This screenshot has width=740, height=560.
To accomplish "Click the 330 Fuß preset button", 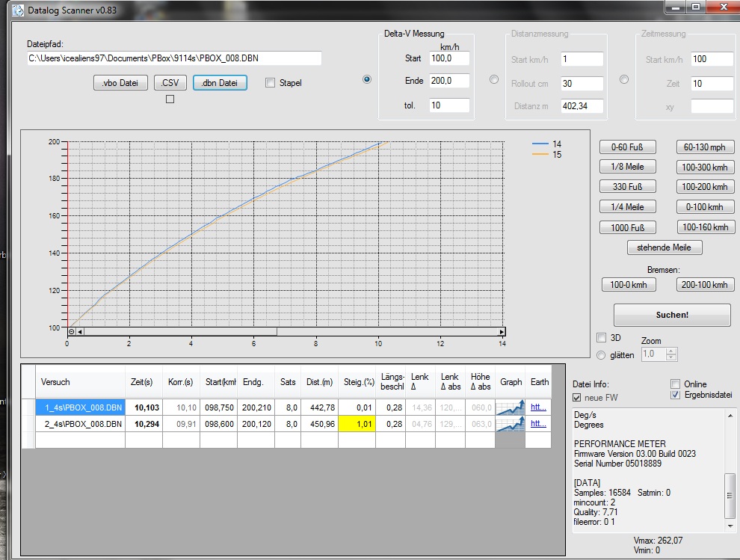I will pos(627,186).
